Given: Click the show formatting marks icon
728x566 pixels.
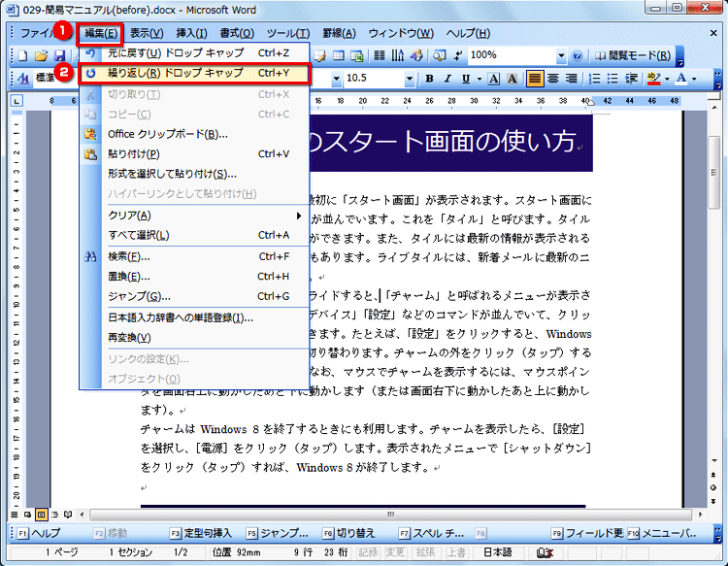Looking at the screenshot, I should tap(458, 55).
